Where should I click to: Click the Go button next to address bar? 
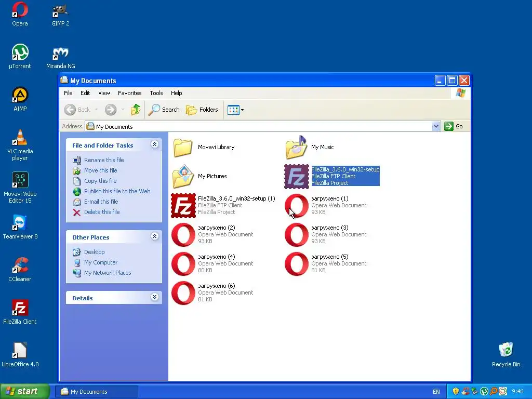(x=454, y=126)
